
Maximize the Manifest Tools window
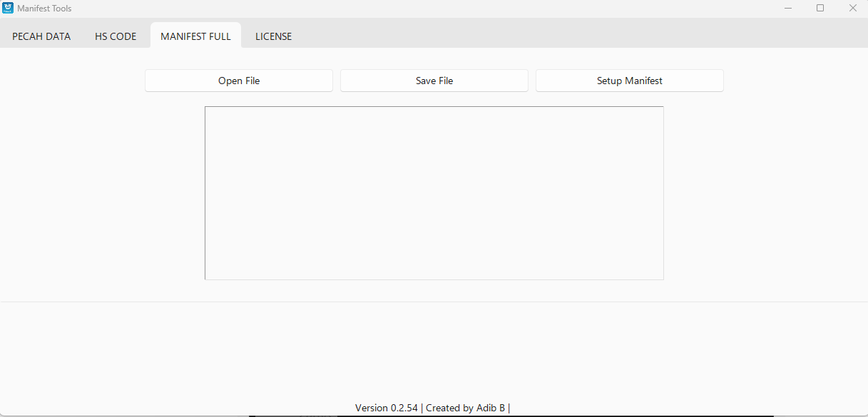point(820,9)
